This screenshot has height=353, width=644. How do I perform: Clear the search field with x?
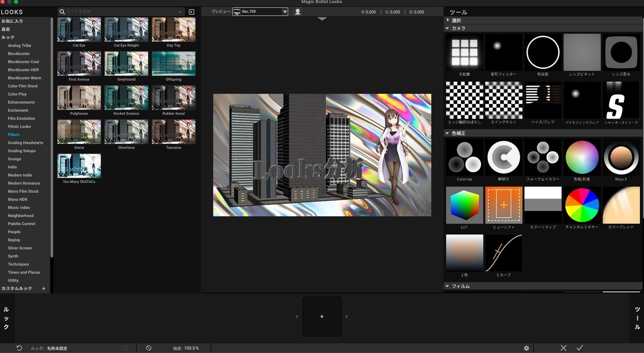coord(180,11)
